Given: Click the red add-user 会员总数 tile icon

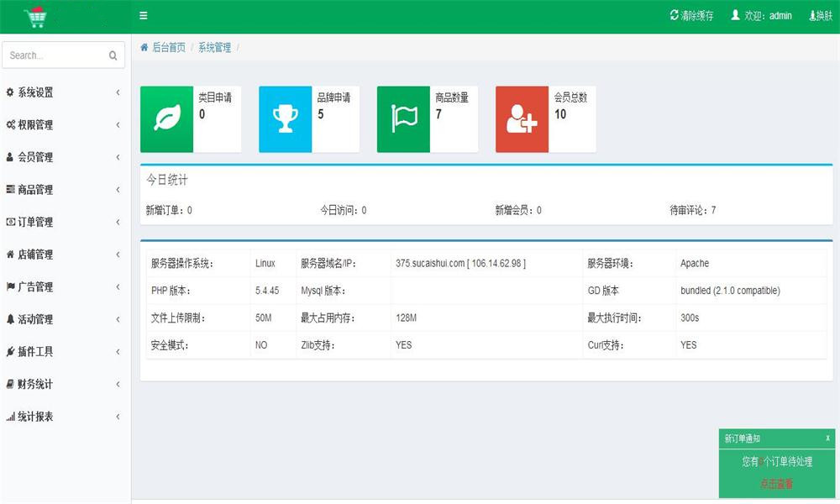Looking at the screenshot, I should (x=522, y=119).
